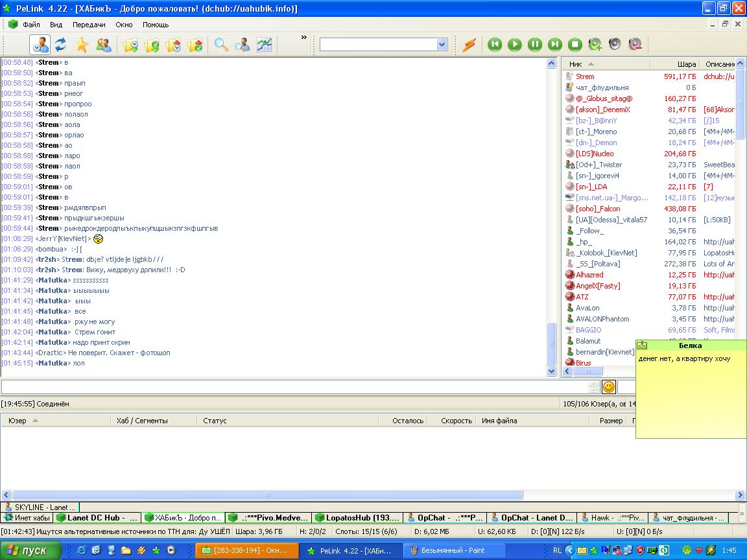Sort user list by Ник column
This screenshot has width=747, height=560.
tap(576, 64)
